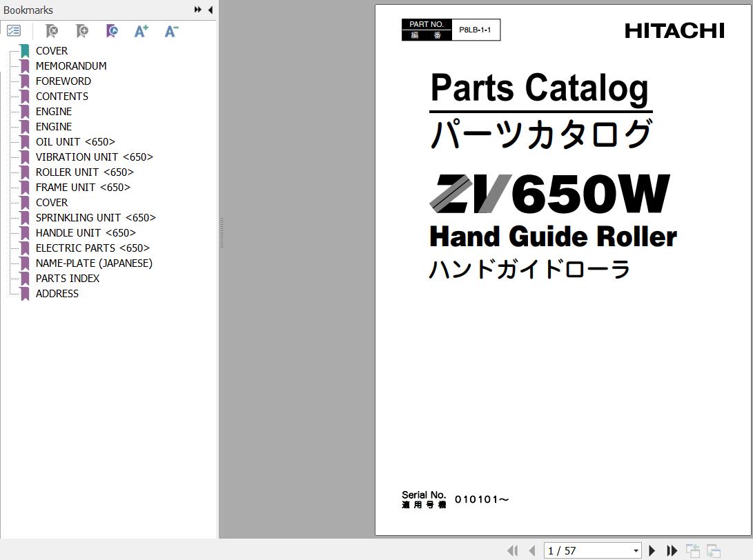The width and height of the screenshot is (753, 560).
Task: Open the bookmark options checklist icon
Action: [x=14, y=31]
